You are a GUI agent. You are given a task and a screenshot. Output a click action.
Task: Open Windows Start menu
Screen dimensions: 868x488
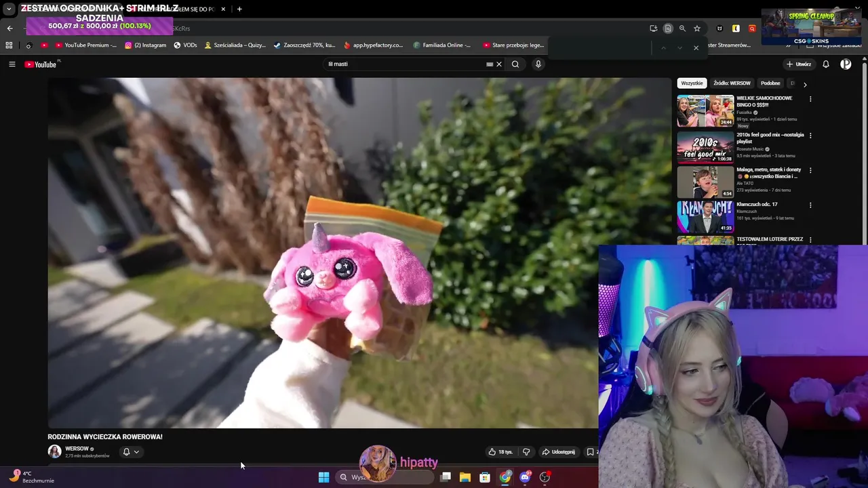click(323, 477)
